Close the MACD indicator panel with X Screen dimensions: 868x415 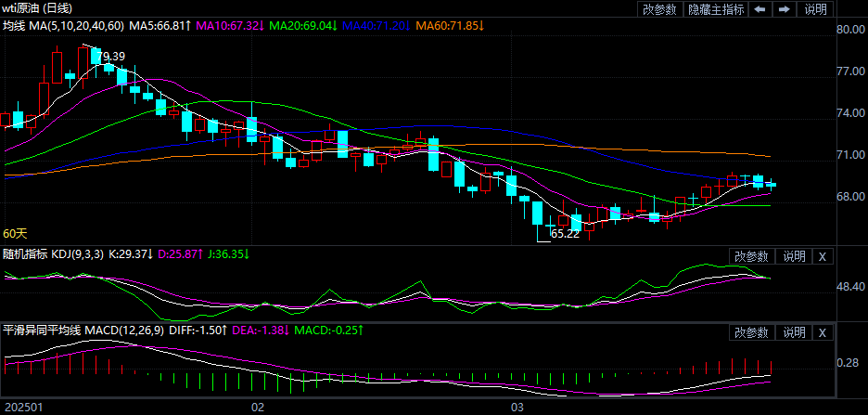click(x=822, y=332)
